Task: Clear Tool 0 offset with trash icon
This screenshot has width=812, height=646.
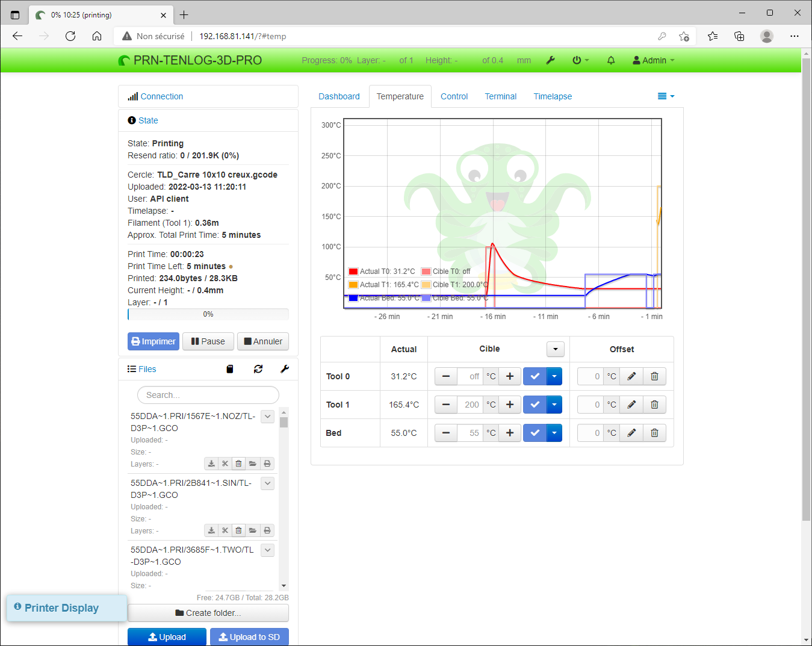Action: pos(654,376)
